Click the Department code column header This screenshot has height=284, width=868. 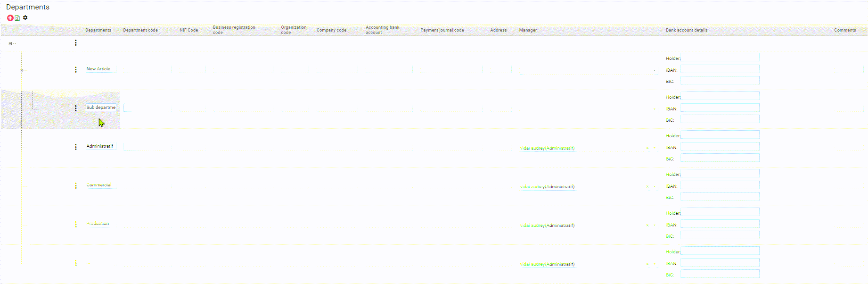click(140, 30)
